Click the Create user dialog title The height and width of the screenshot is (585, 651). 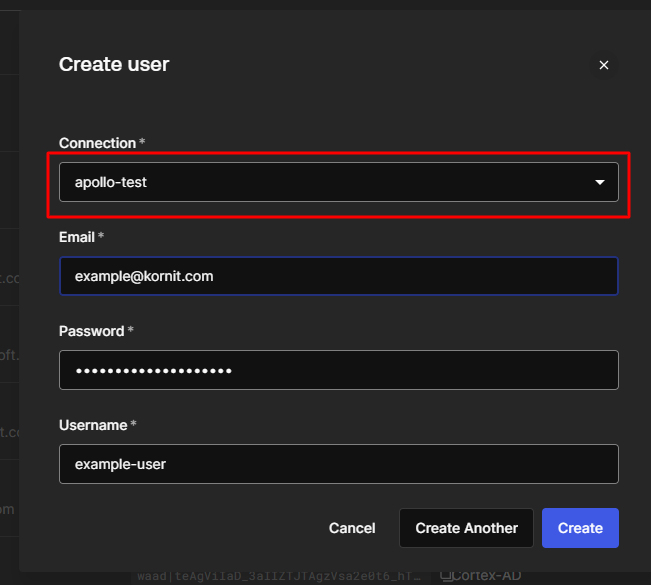(x=114, y=65)
